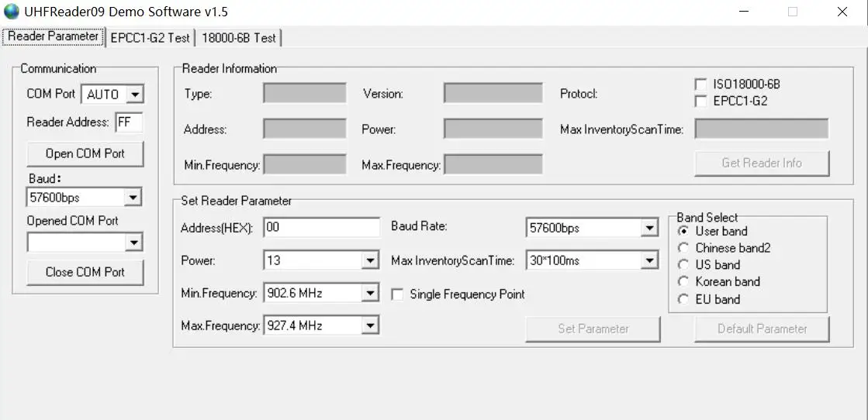Expand the Min.Frequency 902.6 MHz dropdown
This screenshot has width=868, height=420.
pos(370,294)
